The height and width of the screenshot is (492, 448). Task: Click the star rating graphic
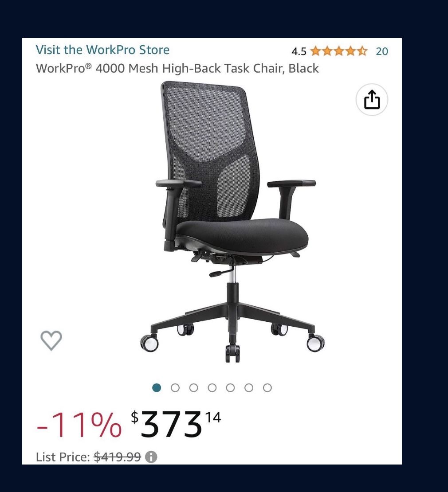click(x=339, y=51)
